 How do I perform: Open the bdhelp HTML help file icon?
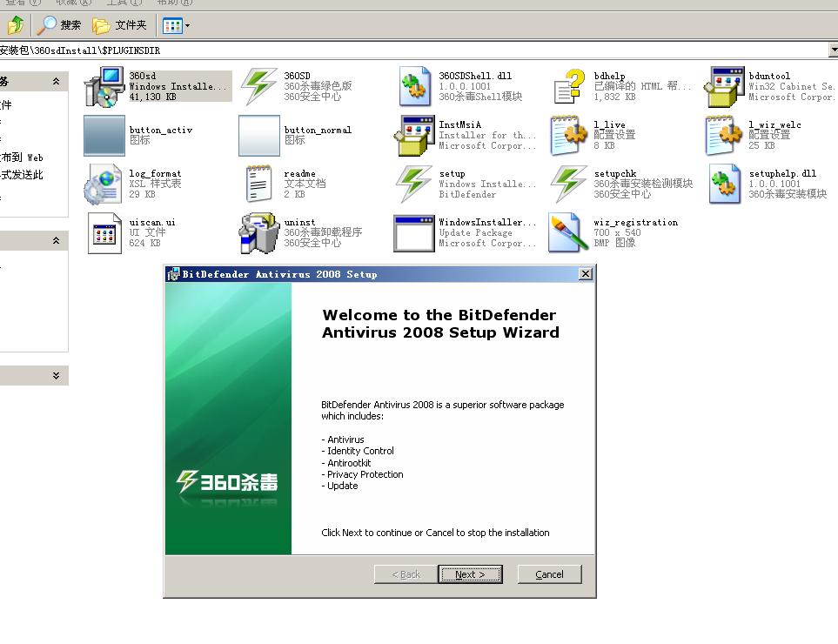pyautogui.click(x=568, y=86)
